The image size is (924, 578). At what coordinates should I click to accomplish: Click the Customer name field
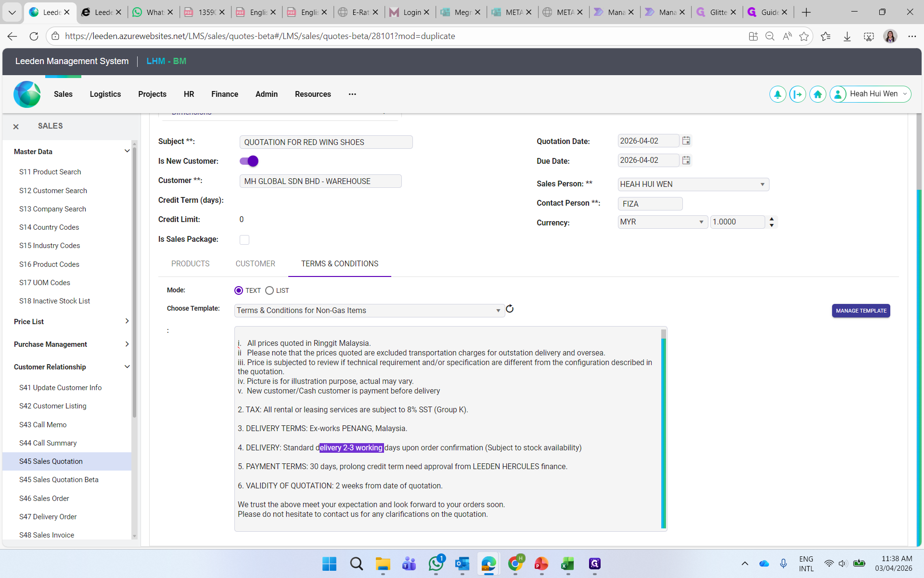click(321, 181)
